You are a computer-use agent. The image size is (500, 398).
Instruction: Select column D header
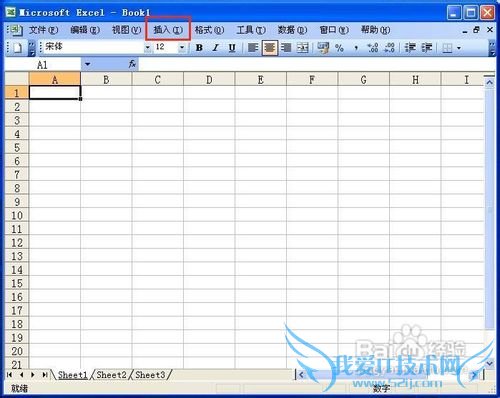point(209,79)
